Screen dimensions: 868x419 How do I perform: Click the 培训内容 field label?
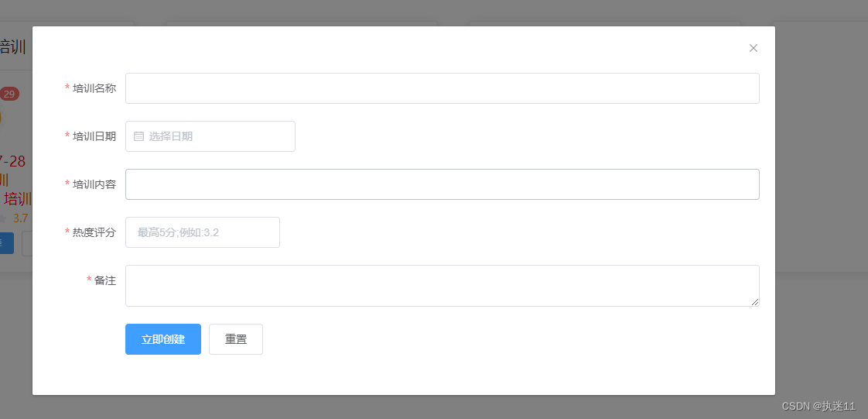(x=94, y=184)
